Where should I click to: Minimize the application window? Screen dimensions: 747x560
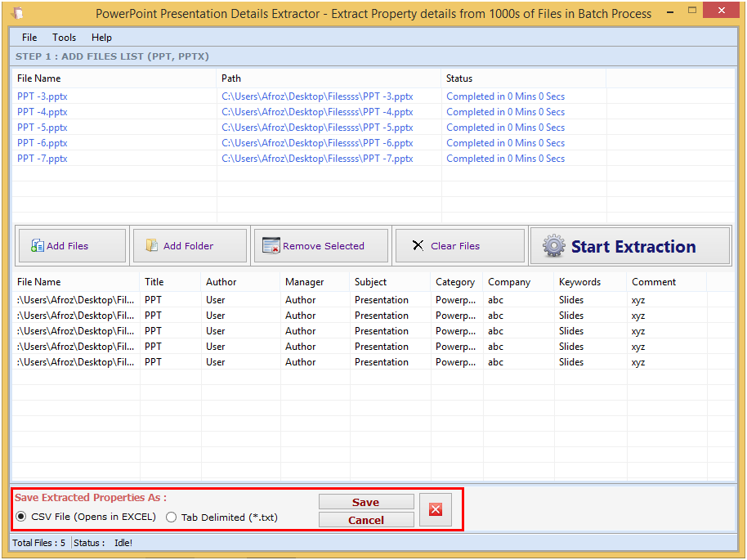tap(670, 11)
